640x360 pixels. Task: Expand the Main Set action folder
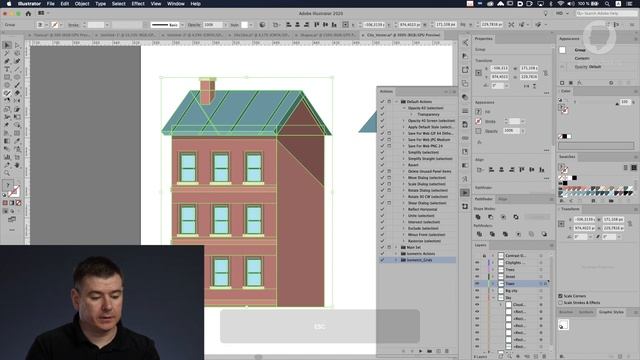point(396,247)
